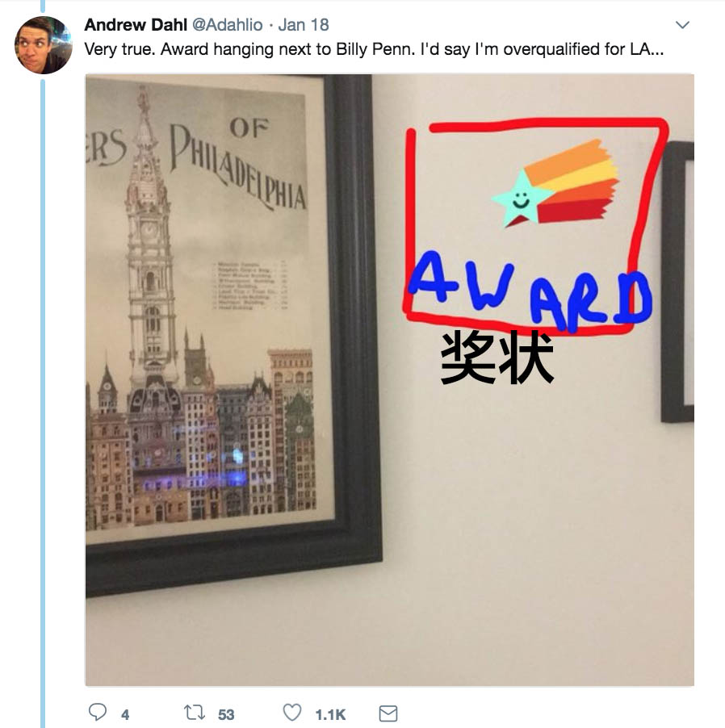This screenshot has height=728, width=725.
Task: Send tweet via Direct Message envelope icon
Action: coord(388,713)
